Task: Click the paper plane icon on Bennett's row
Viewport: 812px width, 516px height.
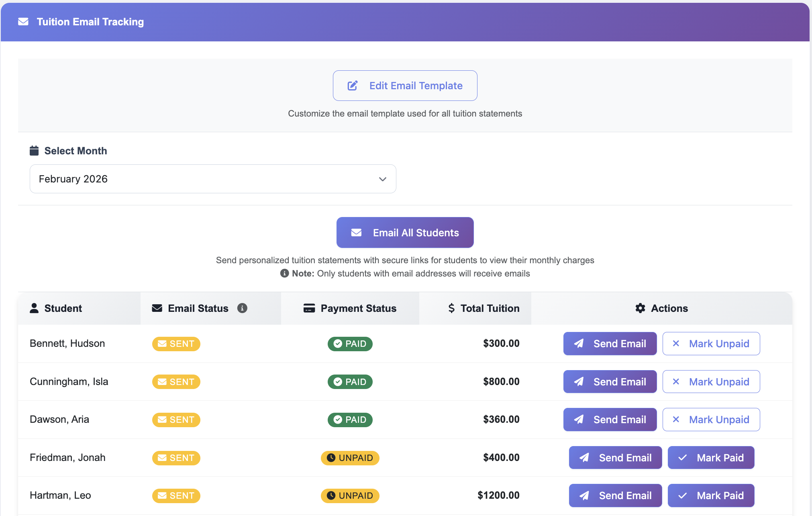Action: (579, 344)
